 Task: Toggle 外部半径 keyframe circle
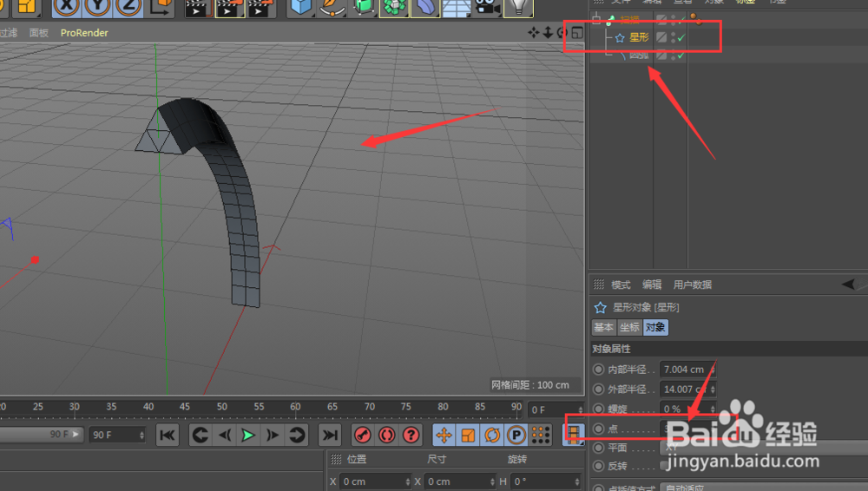pyautogui.click(x=598, y=390)
